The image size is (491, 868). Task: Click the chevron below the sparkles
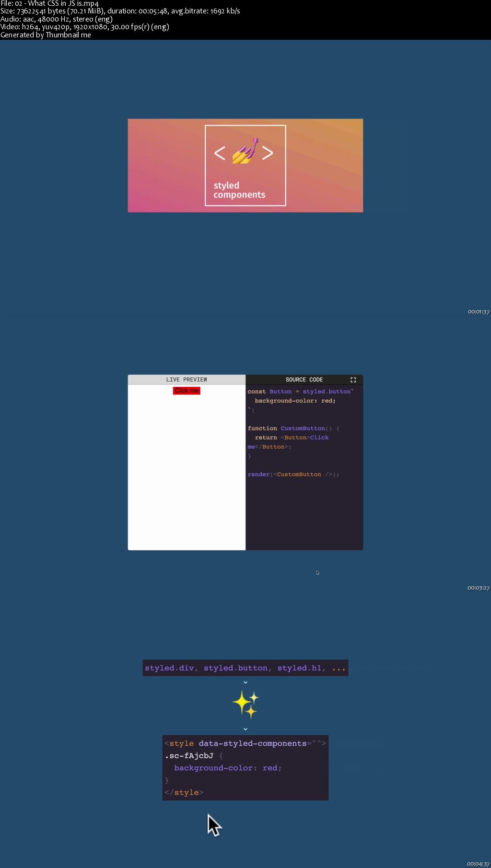click(245, 729)
